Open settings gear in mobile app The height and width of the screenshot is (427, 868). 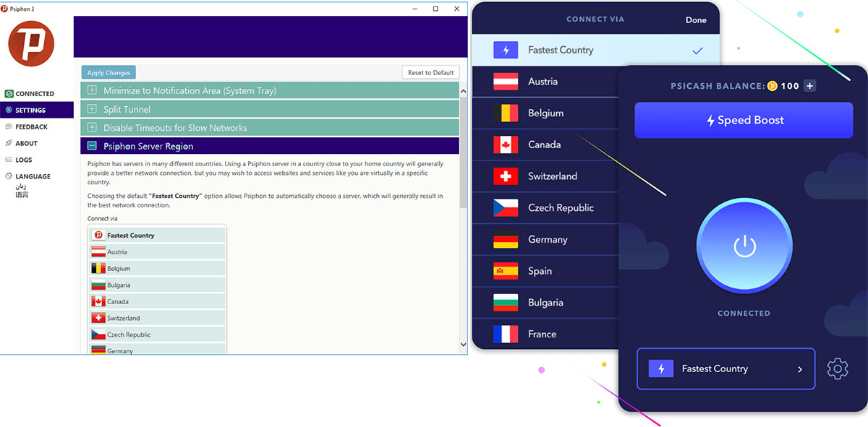(x=837, y=369)
